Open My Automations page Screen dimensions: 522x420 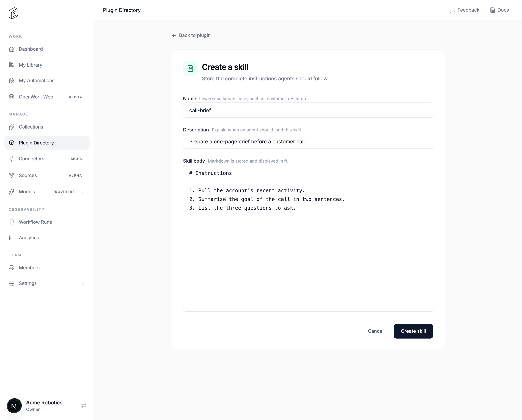point(47,81)
